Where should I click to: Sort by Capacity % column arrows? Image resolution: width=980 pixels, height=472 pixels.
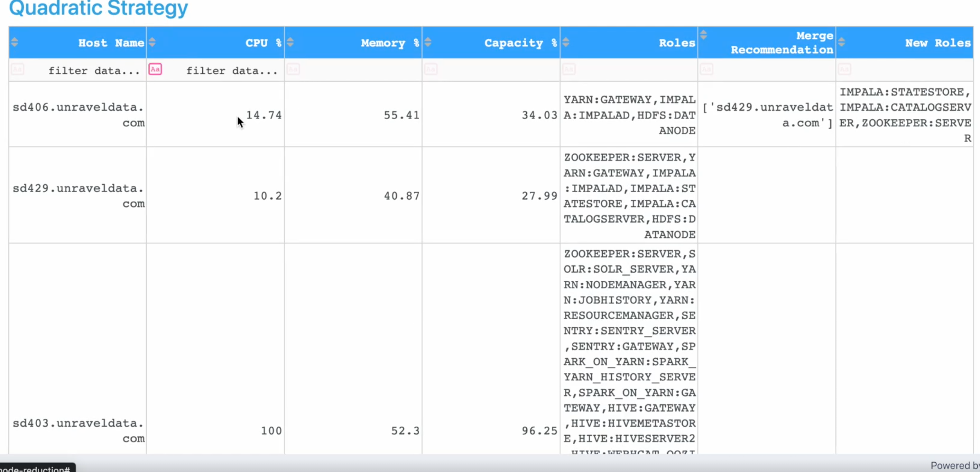[428, 42]
